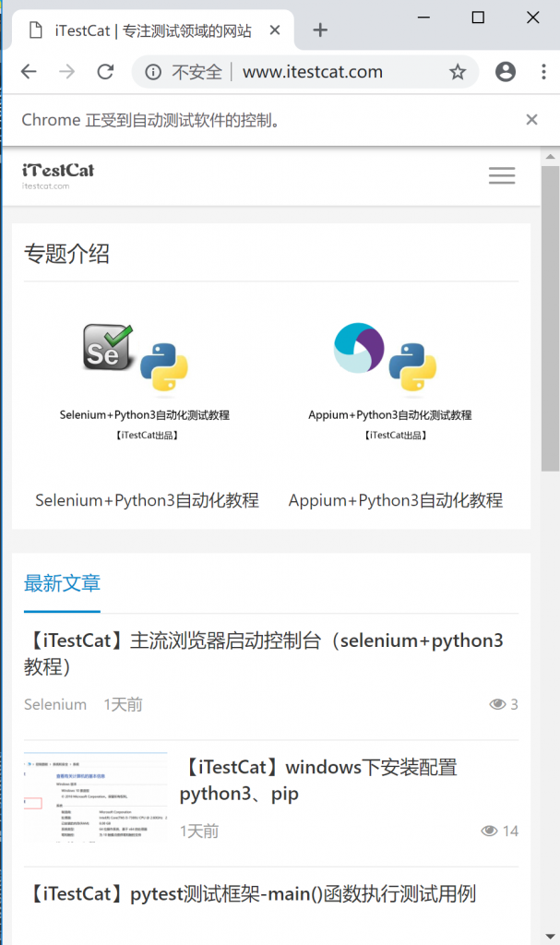Open the pytest测试框架-main()函数 article
This screenshot has width=560, height=945.
coord(250,893)
